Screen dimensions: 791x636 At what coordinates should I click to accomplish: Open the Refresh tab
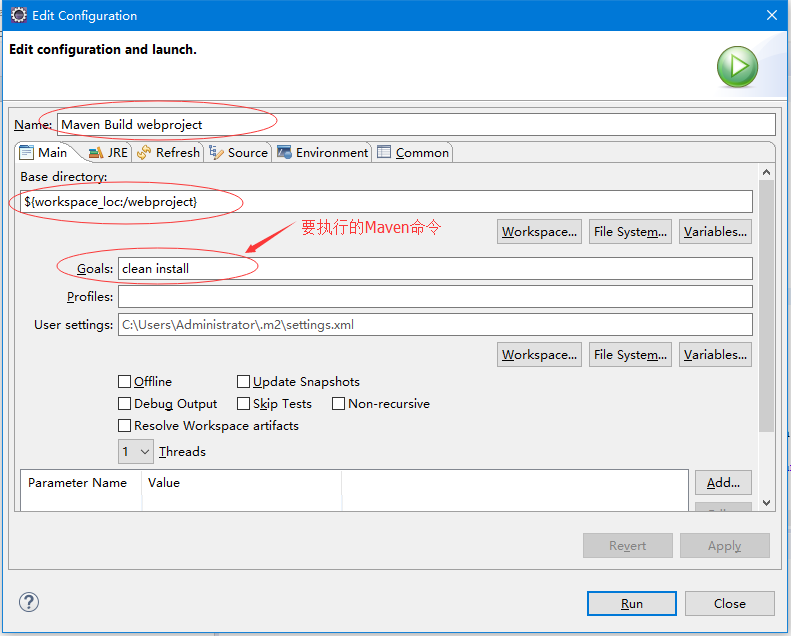(x=168, y=152)
